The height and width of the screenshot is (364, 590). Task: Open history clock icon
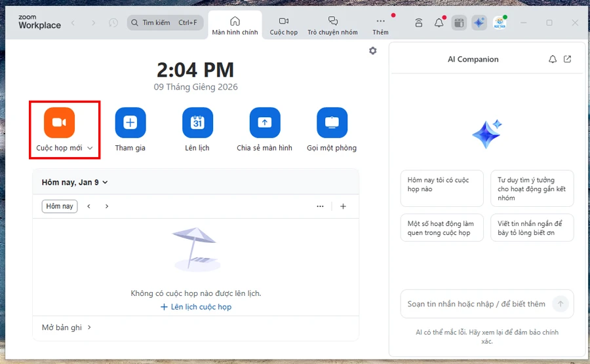click(113, 23)
